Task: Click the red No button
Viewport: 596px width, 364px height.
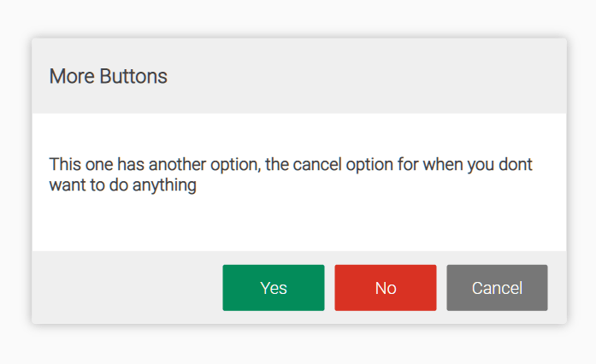Action: pos(386,288)
